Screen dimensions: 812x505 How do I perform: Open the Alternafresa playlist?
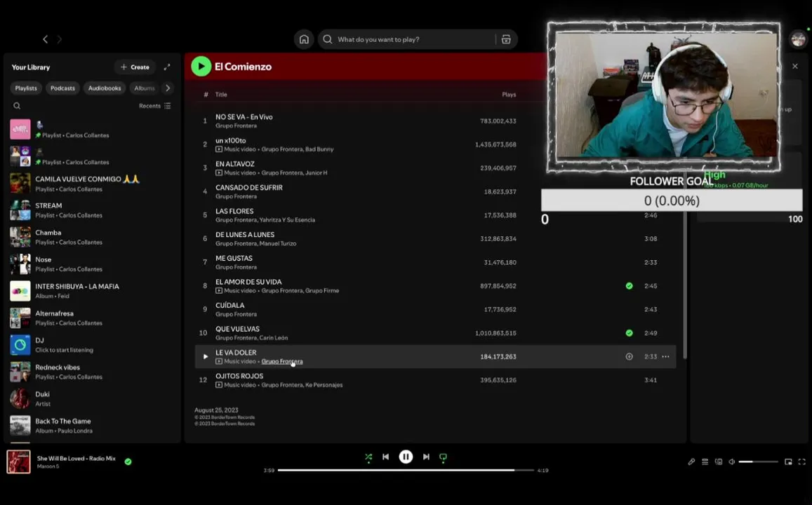point(92,318)
